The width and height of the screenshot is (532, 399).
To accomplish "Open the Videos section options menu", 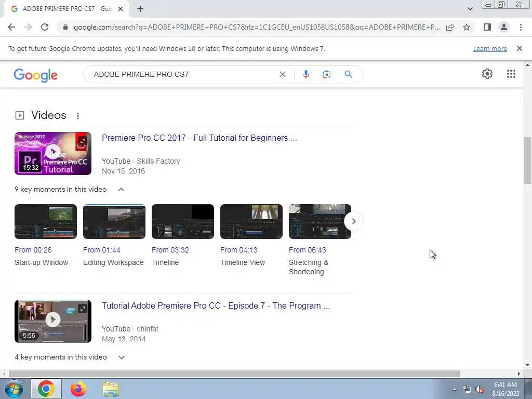I will [x=78, y=116].
